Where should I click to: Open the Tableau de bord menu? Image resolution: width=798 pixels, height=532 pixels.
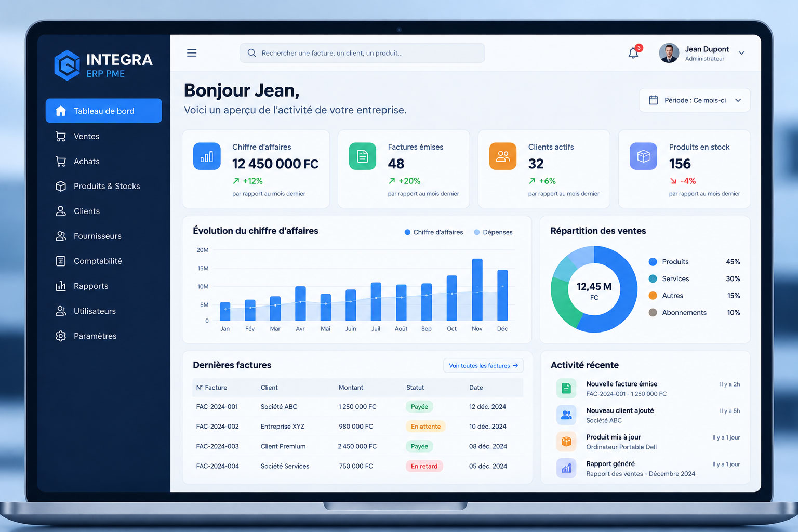click(104, 111)
